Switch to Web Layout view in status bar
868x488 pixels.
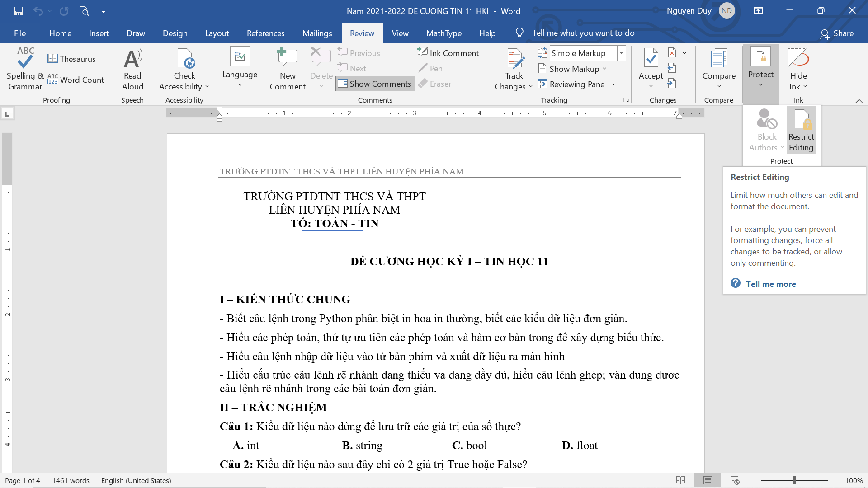pos(735,480)
